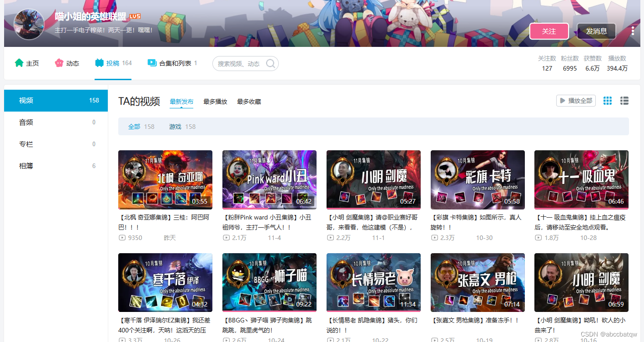Click channel name 喵小姐的英雄联盟
The width and height of the screenshot is (644, 342).
(91, 16)
